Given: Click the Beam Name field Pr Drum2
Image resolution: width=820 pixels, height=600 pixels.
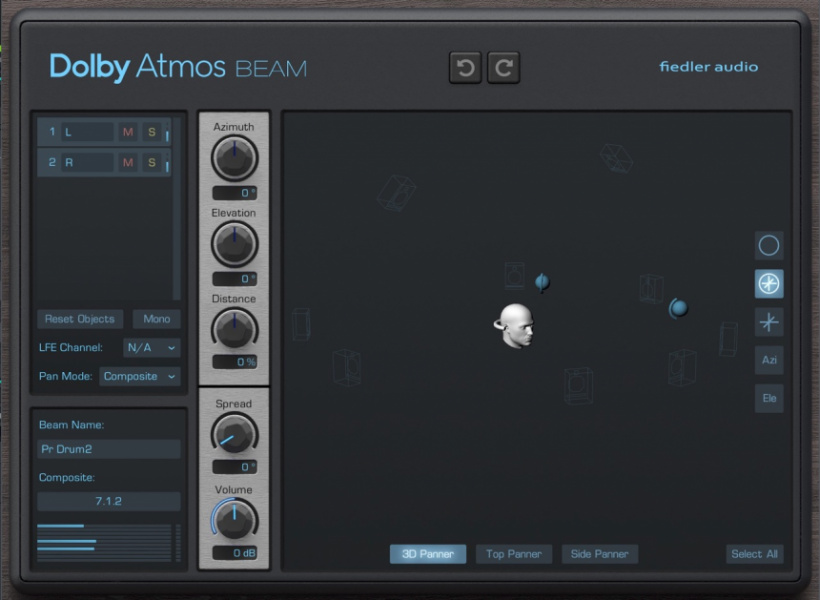Looking at the screenshot, I should click(109, 449).
